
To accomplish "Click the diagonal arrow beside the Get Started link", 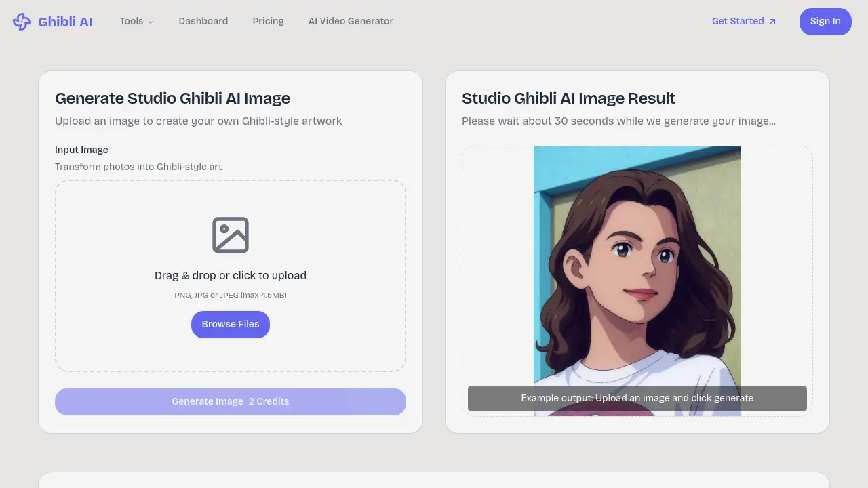I will pos(772,21).
